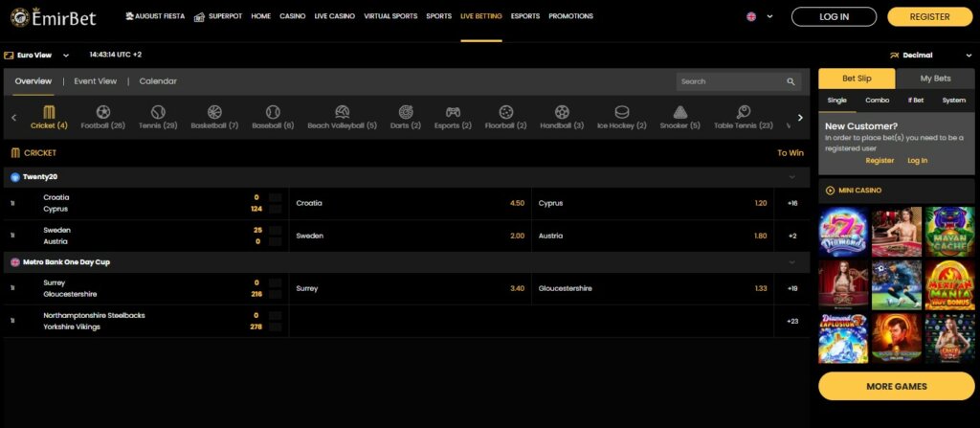Click the MORE GAMES button
The image size is (980, 428).
click(896, 386)
